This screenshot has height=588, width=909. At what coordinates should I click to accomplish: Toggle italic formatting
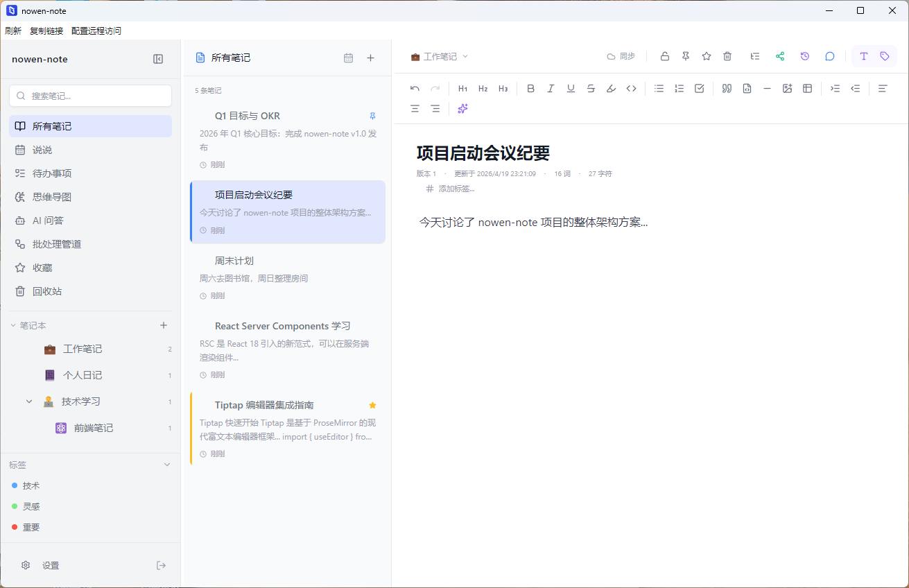click(551, 89)
